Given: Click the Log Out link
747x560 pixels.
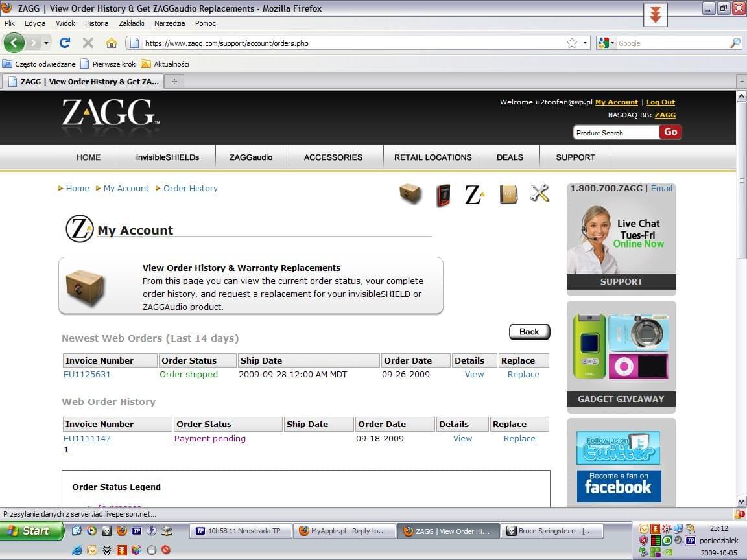Looking at the screenshot, I should [x=660, y=102].
